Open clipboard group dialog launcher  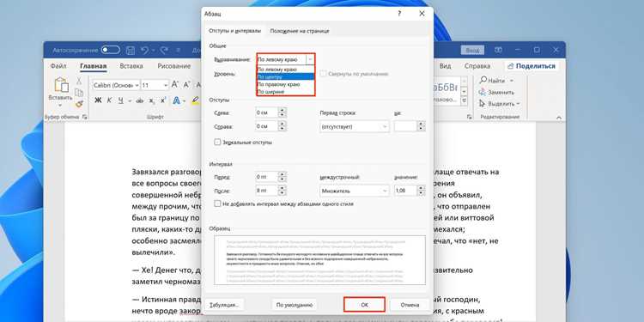pos(85,118)
